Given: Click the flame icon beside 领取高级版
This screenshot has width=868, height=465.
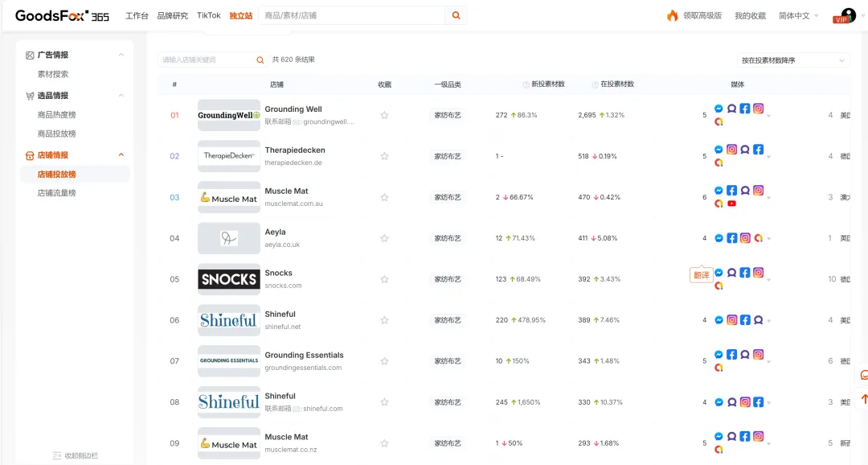Looking at the screenshot, I should [x=672, y=15].
